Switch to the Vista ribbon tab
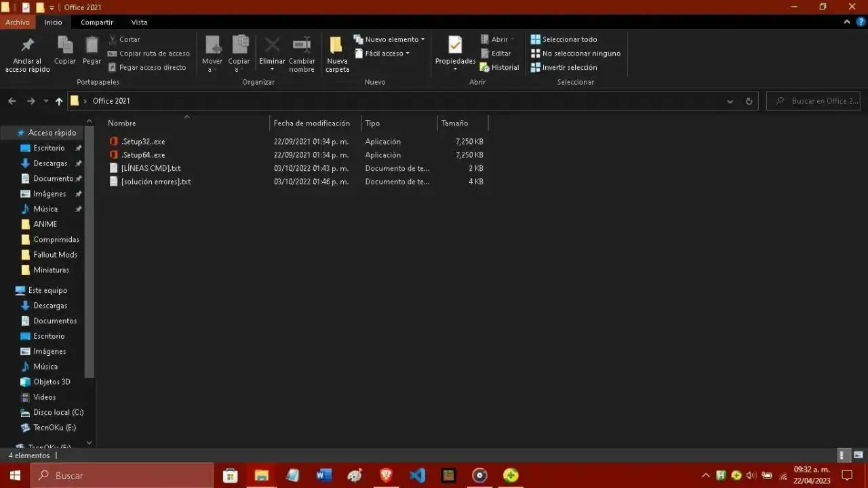Image resolution: width=868 pixels, height=488 pixels. pyautogui.click(x=139, y=22)
